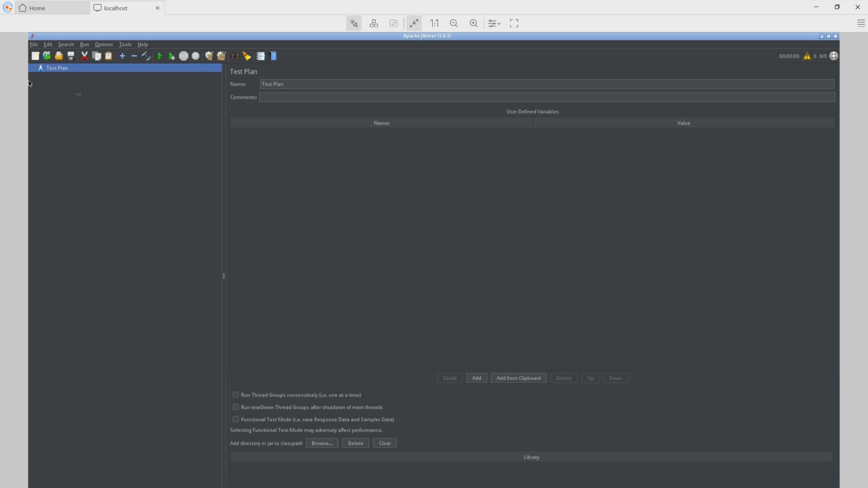Image resolution: width=868 pixels, height=488 pixels.
Task: Click the Delete classpath button
Action: tap(355, 443)
